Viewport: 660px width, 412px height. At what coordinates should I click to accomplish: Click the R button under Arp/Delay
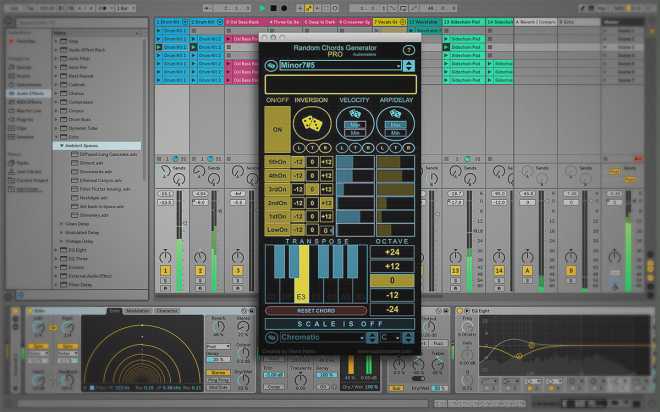408,148
